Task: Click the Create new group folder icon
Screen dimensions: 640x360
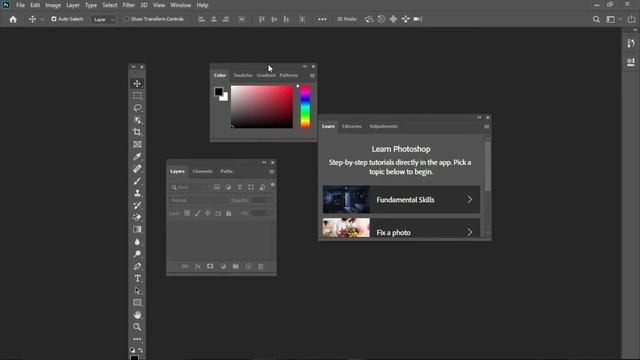Action: pyautogui.click(x=236, y=267)
